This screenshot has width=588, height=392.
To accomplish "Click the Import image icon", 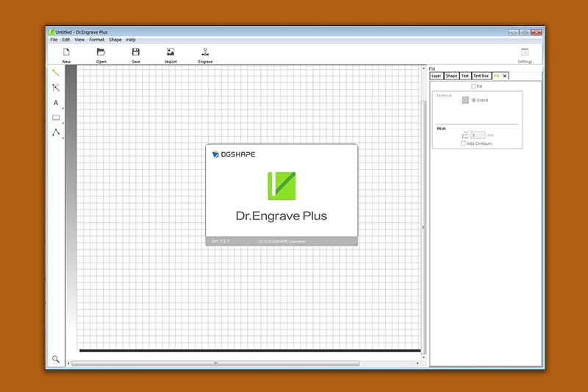I will point(171,52).
